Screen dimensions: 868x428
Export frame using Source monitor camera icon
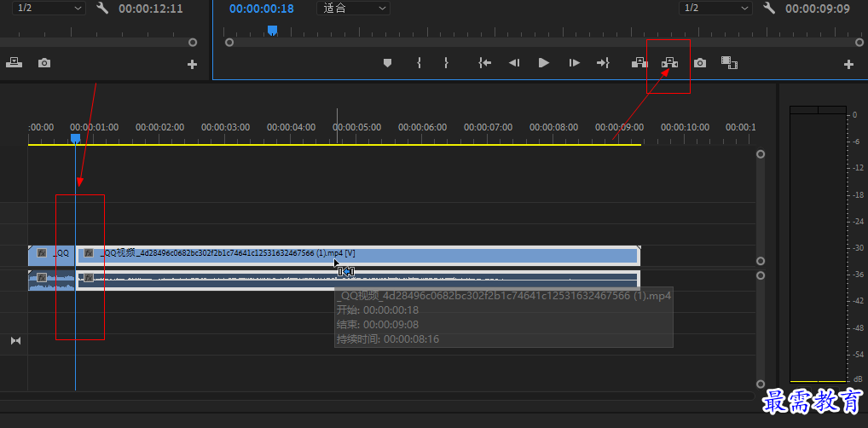pyautogui.click(x=44, y=63)
